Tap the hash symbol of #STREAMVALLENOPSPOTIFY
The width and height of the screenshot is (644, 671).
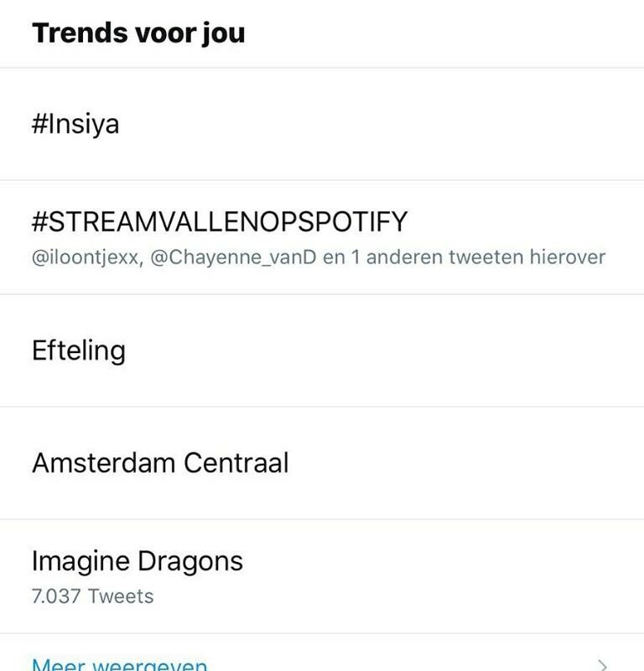click(39, 221)
